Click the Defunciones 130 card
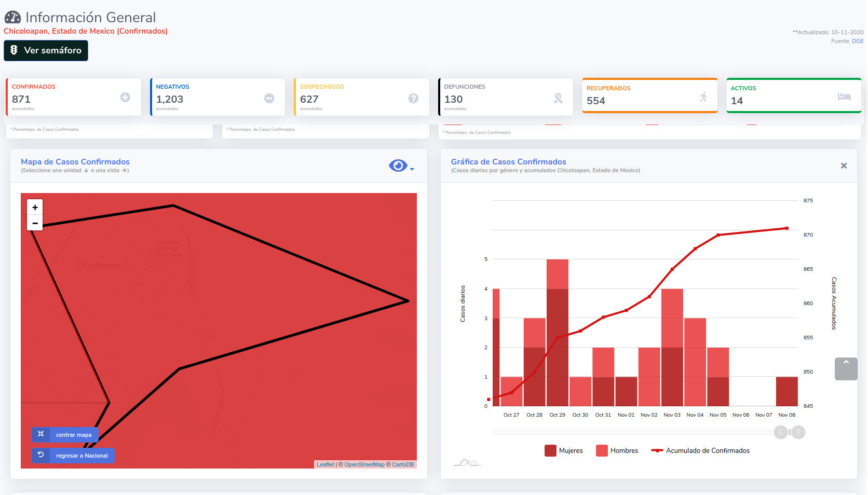868x495 pixels. tap(506, 97)
